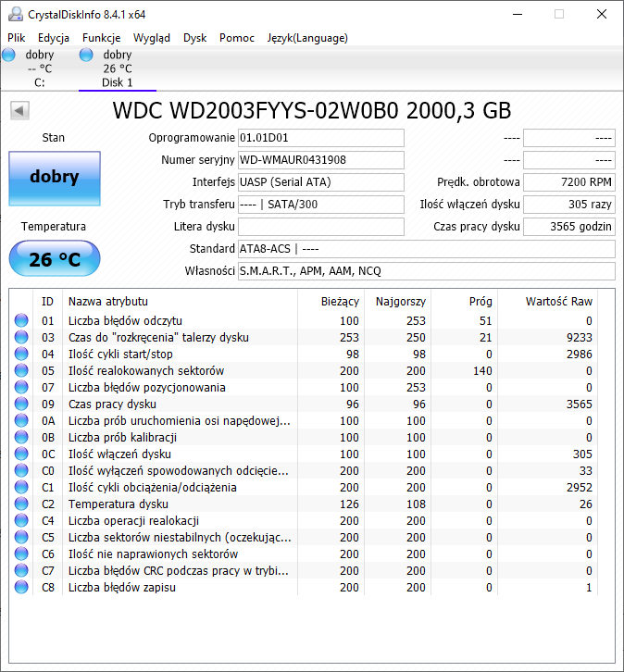Select row Ilość cykli obciążenia/odciążenia
The image size is (624, 672).
point(303,487)
